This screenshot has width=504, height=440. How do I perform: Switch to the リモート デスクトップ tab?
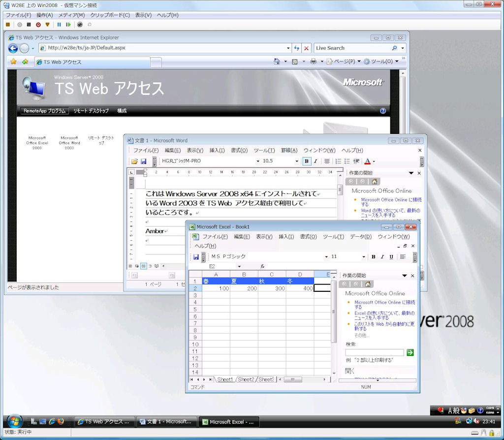coord(91,111)
